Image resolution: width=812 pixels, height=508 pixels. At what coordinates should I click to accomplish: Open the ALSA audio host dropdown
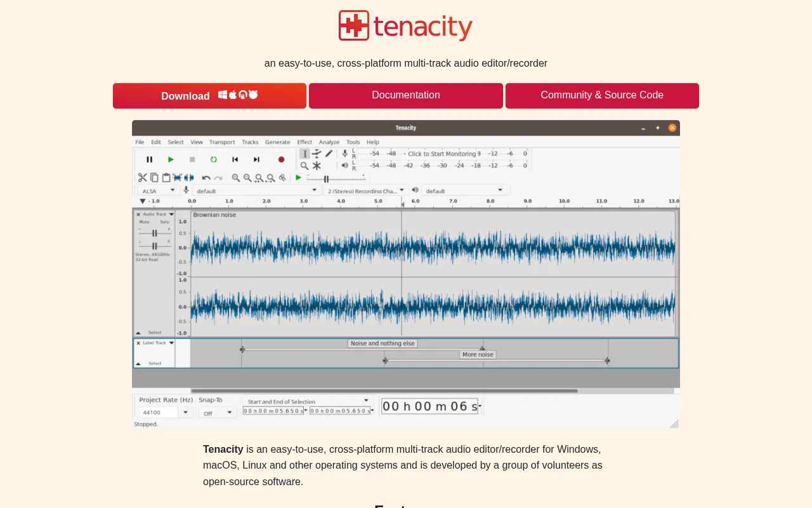(159, 190)
